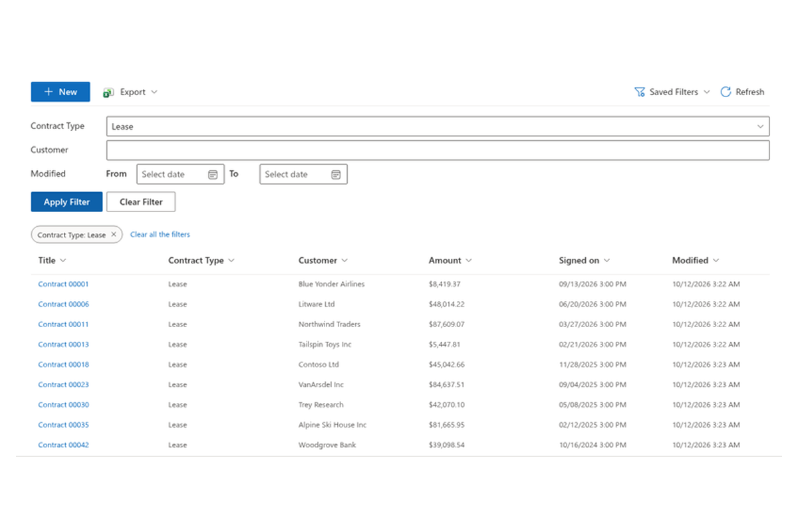Click signed date 06/20/2026 3:00 PM
This screenshot has width=798, height=532.
click(x=593, y=305)
